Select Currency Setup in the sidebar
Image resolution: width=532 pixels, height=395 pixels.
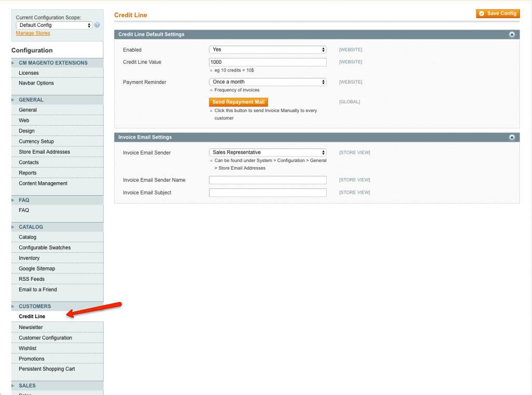point(36,141)
